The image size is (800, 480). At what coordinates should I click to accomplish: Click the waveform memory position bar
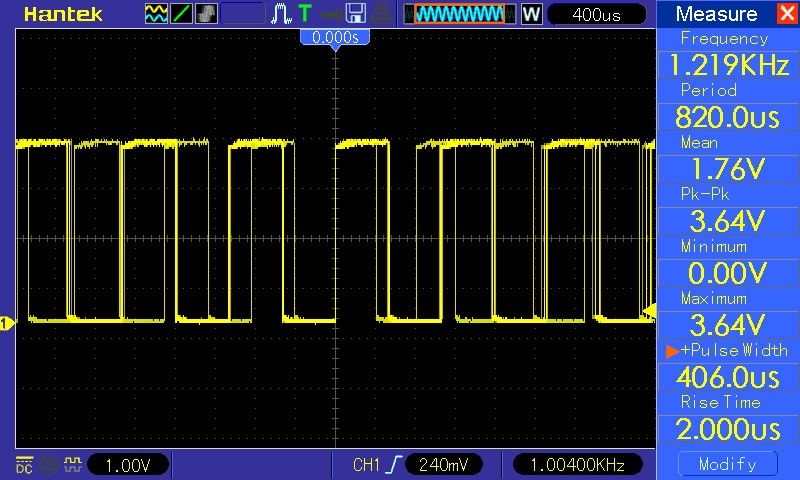click(460, 14)
